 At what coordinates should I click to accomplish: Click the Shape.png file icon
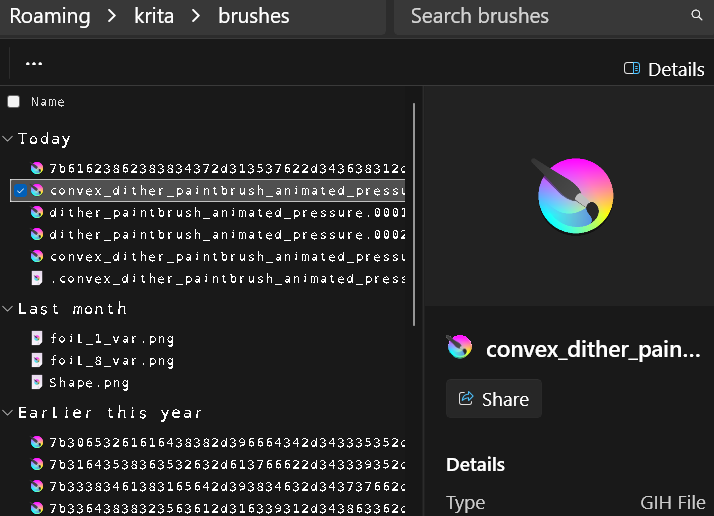(x=37, y=383)
